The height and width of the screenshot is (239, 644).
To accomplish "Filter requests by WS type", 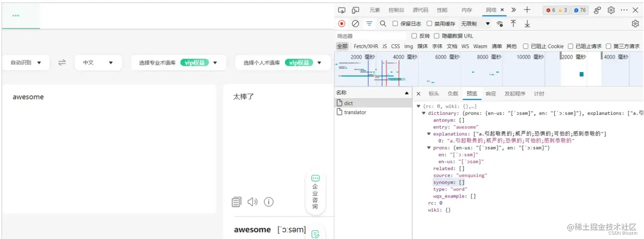I will point(465,46).
